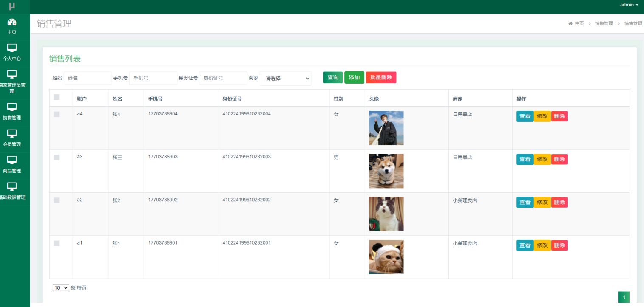644x307 pixels.
Task: Click 查看 for 张4 row
Action: pyautogui.click(x=525, y=116)
